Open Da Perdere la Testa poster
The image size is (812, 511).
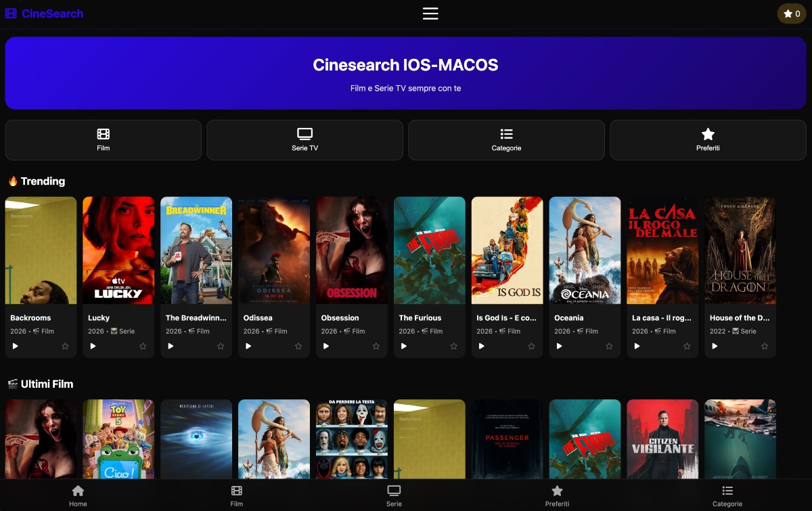coord(352,439)
